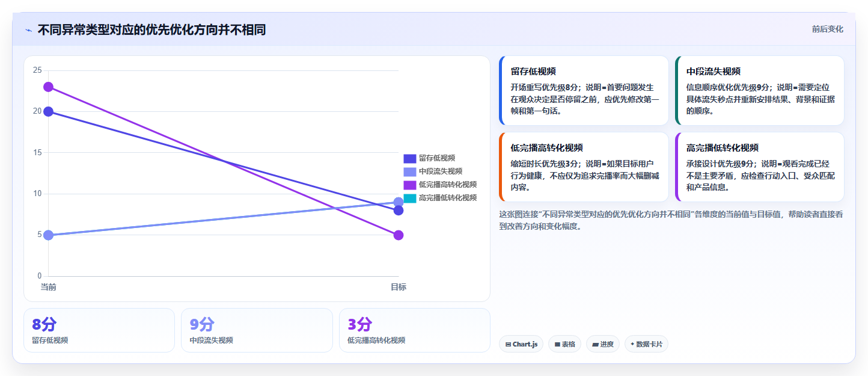This screenshot has height=376, width=868.
Task: Click the light-blue target point at 9
Action: [399, 202]
